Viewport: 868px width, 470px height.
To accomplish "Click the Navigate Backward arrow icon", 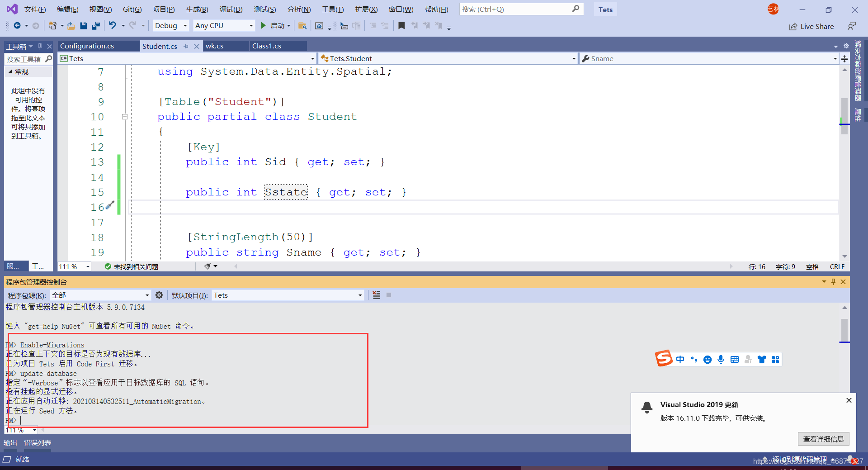I will pos(17,26).
